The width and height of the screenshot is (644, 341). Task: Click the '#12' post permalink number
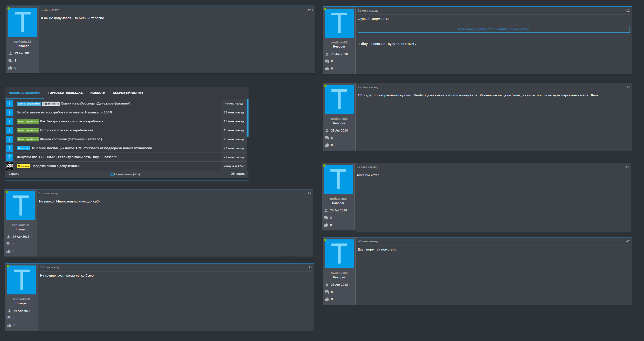627,11
